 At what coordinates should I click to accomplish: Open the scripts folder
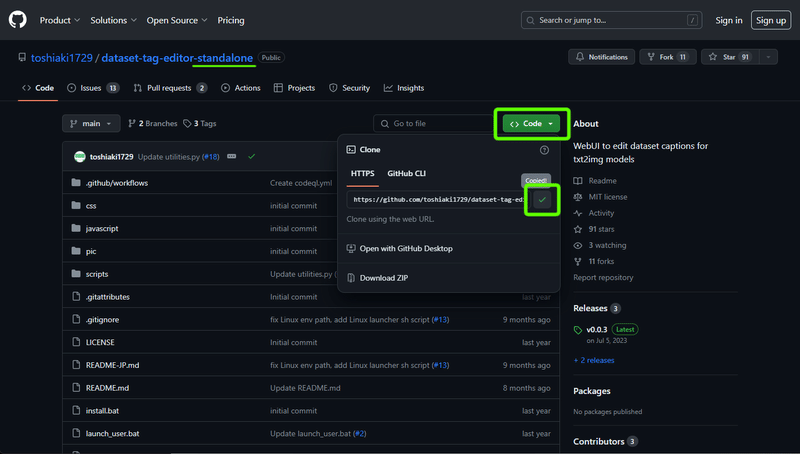[97, 274]
